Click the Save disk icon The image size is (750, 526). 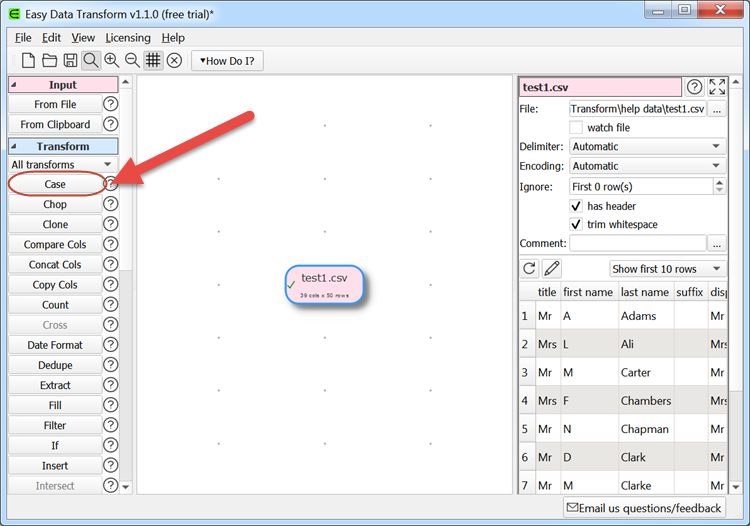pyautogui.click(x=70, y=61)
